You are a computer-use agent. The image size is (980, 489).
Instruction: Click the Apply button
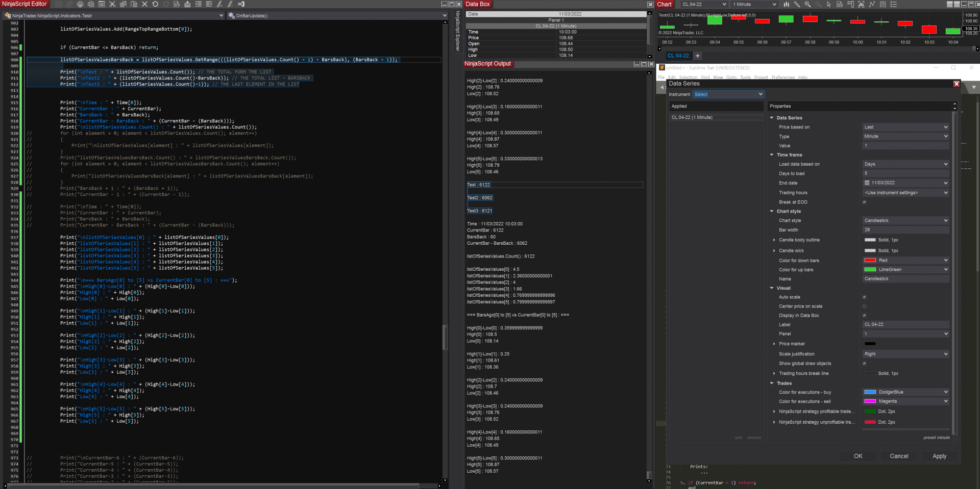click(939, 456)
